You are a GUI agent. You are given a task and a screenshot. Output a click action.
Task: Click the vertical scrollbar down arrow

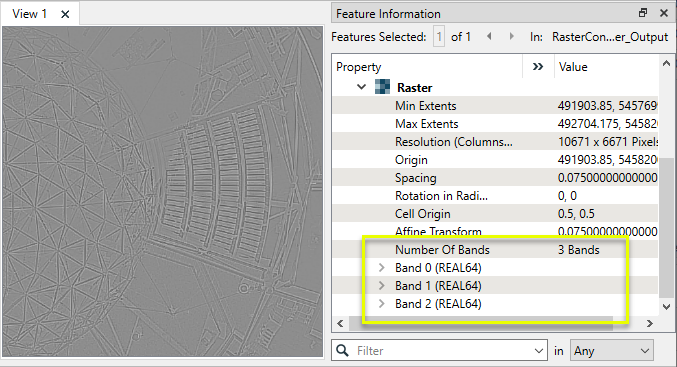[666, 307]
